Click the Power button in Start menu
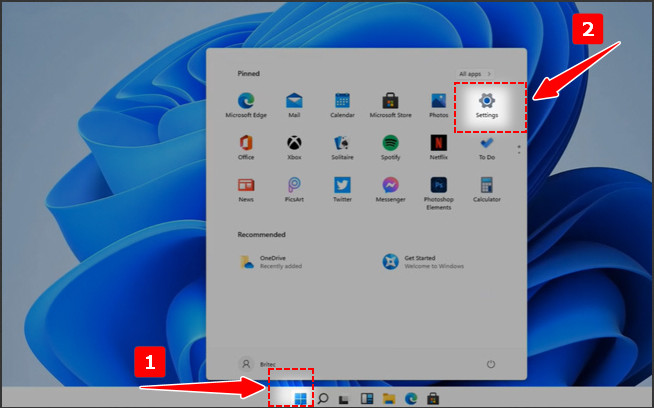The height and width of the screenshot is (408, 654). (x=491, y=364)
